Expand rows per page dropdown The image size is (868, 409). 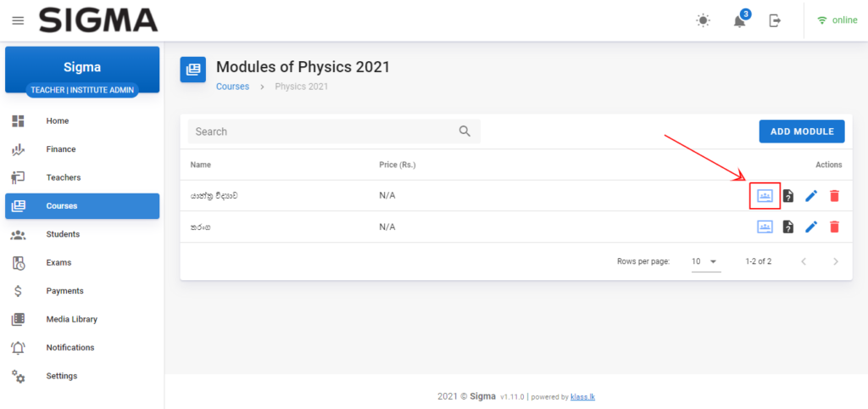point(704,261)
